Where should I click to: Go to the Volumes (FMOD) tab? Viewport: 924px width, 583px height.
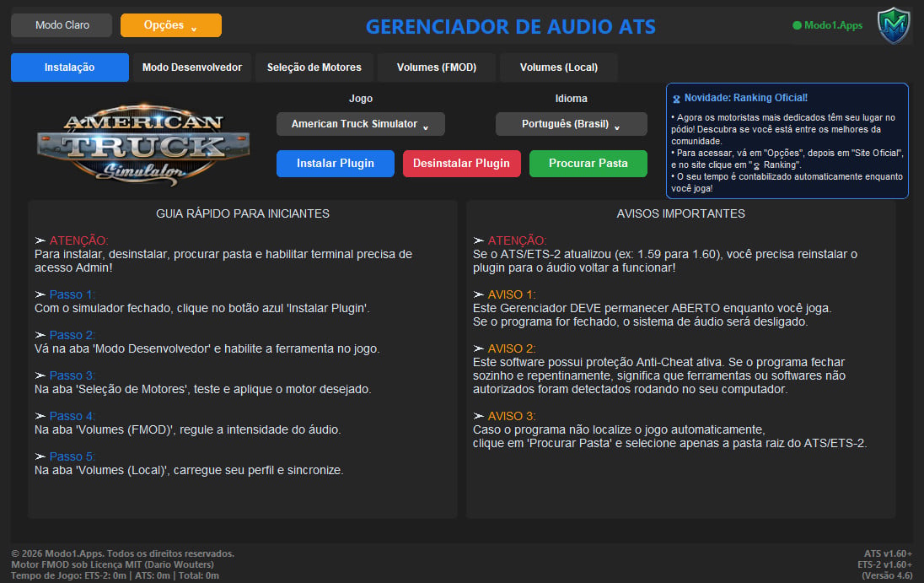(437, 67)
